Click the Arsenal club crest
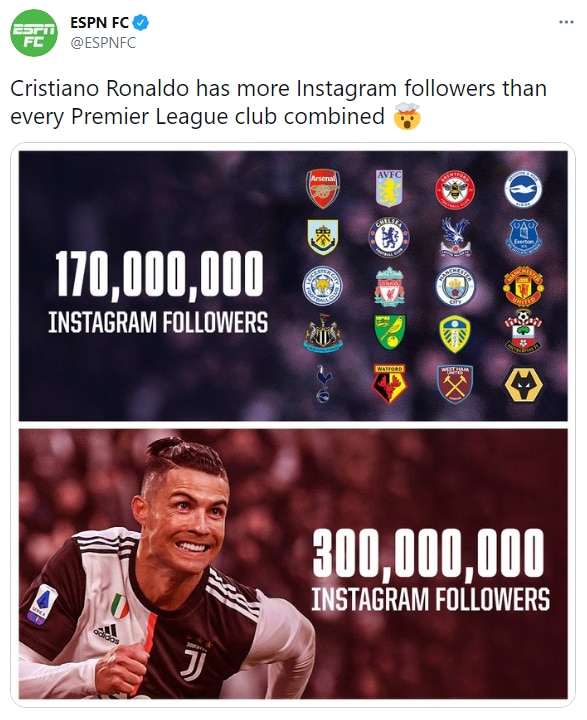This screenshot has height=720, width=587. coord(323,189)
